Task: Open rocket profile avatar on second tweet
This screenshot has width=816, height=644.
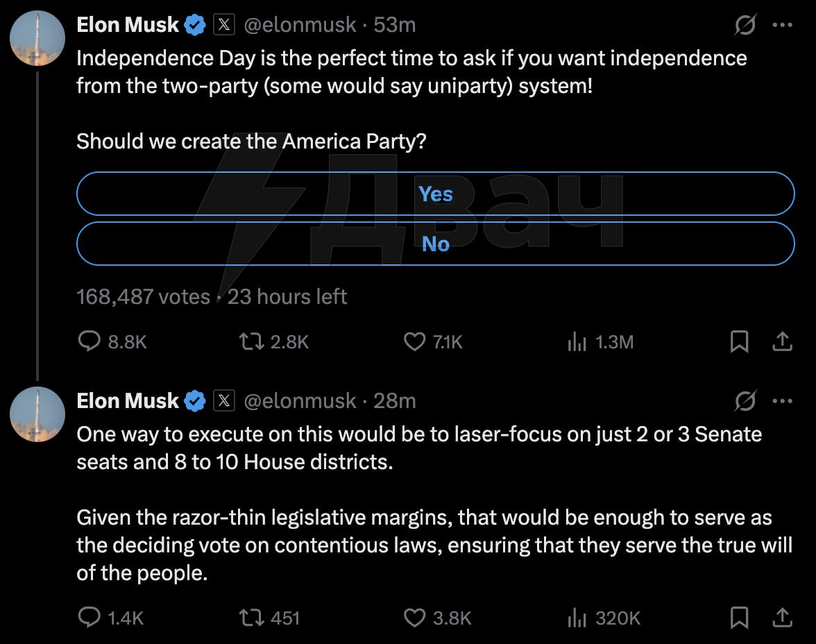Action: pyautogui.click(x=37, y=414)
